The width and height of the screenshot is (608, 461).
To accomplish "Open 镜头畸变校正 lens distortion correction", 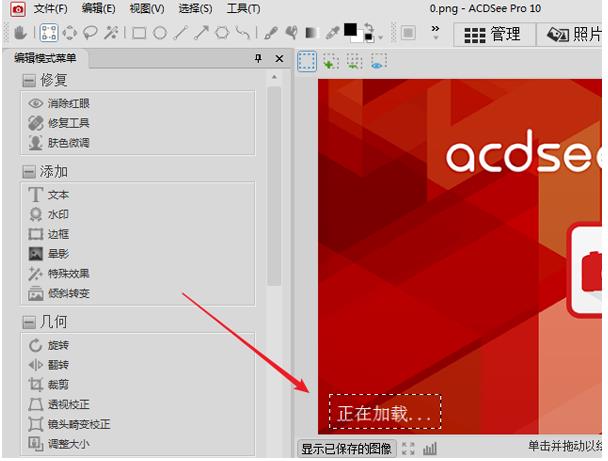I will 69,424.
